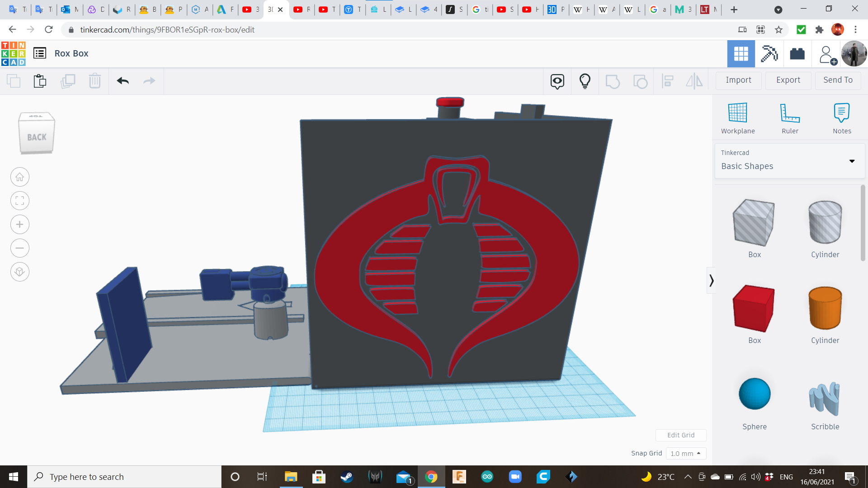The image size is (868, 488).
Task: Toggle the notes visibility icon
Action: coord(557,81)
